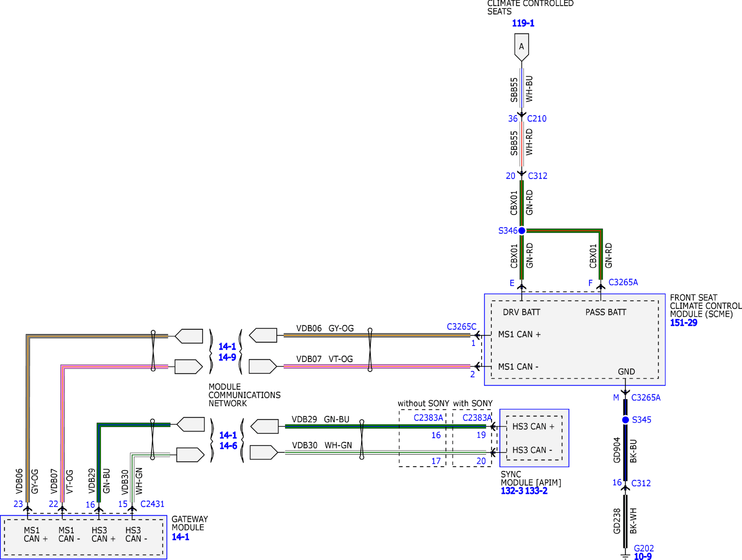Open the 14-1 reference above 14-6
The image size is (742, 560).
pos(228,436)
